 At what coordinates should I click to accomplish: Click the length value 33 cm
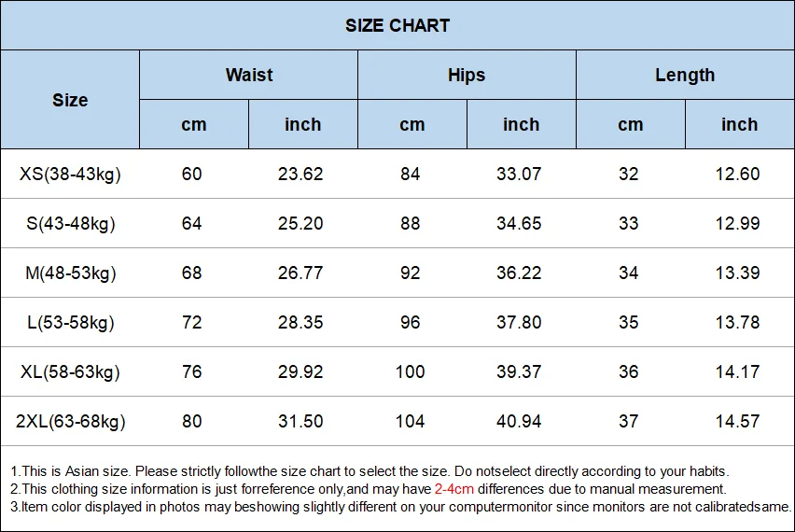[x=628, y=223]
